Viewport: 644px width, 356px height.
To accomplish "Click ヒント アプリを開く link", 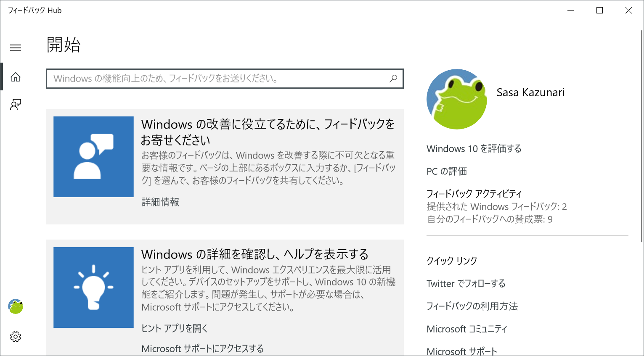I will pyautogui.click(x=175, y=328).
